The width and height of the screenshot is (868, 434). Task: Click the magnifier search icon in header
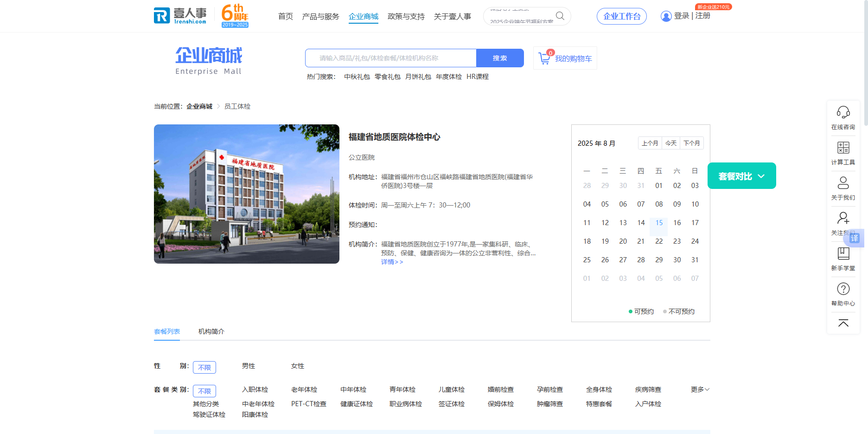560,16
